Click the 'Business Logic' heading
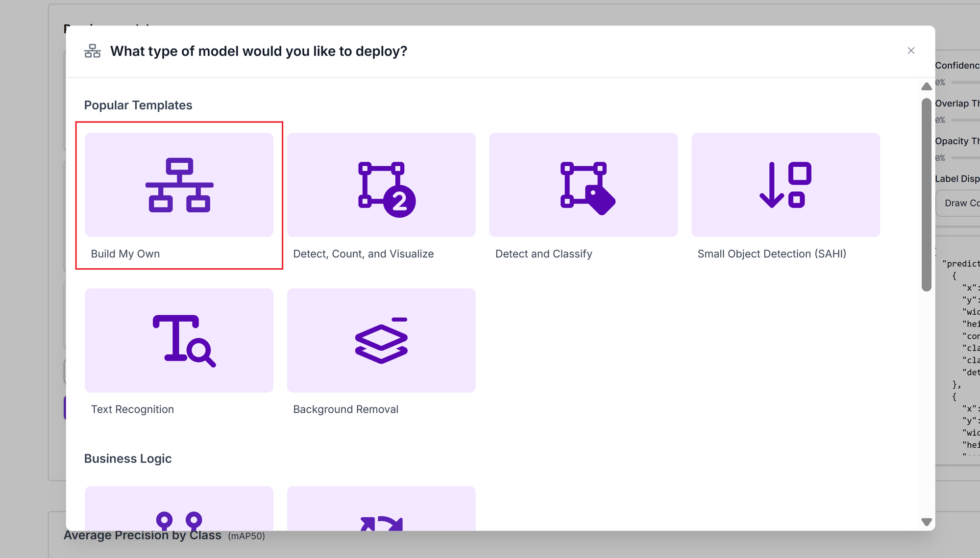This screenshot has height=558, width=980. tap(128, 458)
